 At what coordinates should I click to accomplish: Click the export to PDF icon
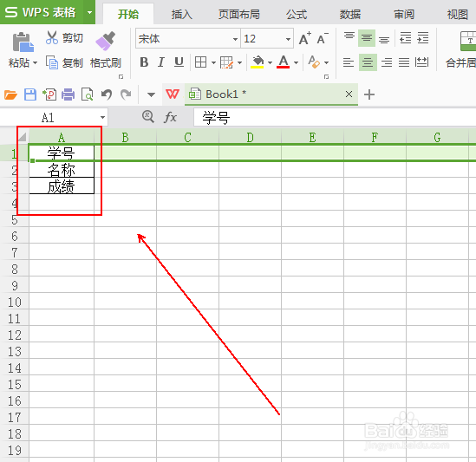click(49, 94)
